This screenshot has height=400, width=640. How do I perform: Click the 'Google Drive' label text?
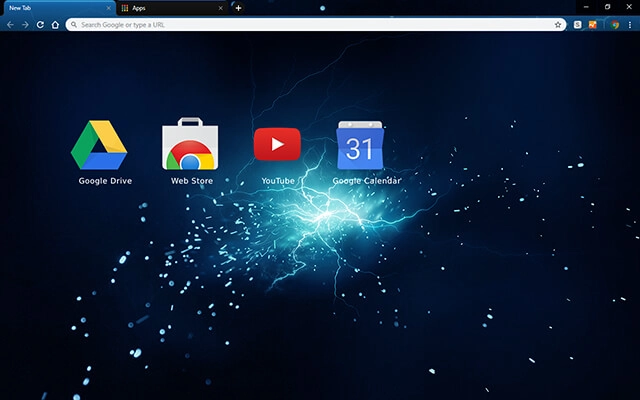pos(105,181)
